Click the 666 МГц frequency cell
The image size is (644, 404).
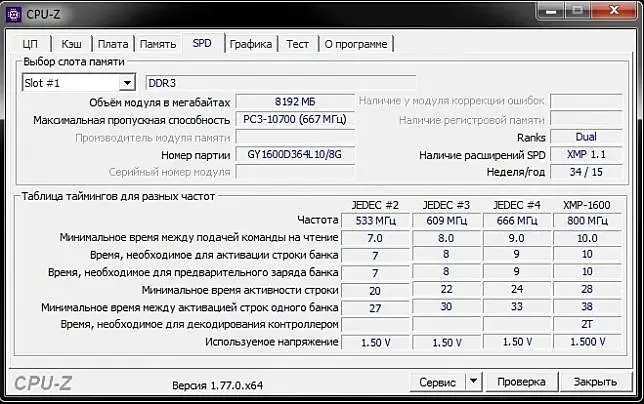coord(517,220)
